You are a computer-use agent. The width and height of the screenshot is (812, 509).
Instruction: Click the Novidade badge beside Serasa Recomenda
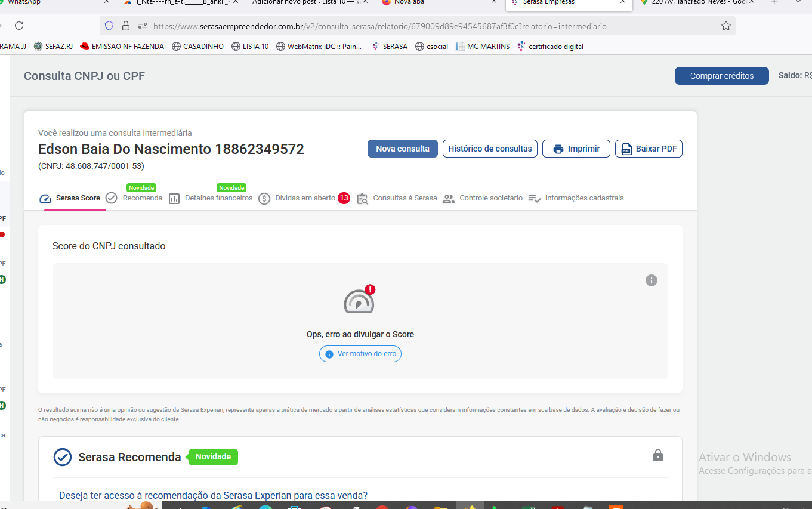point(214,457)
